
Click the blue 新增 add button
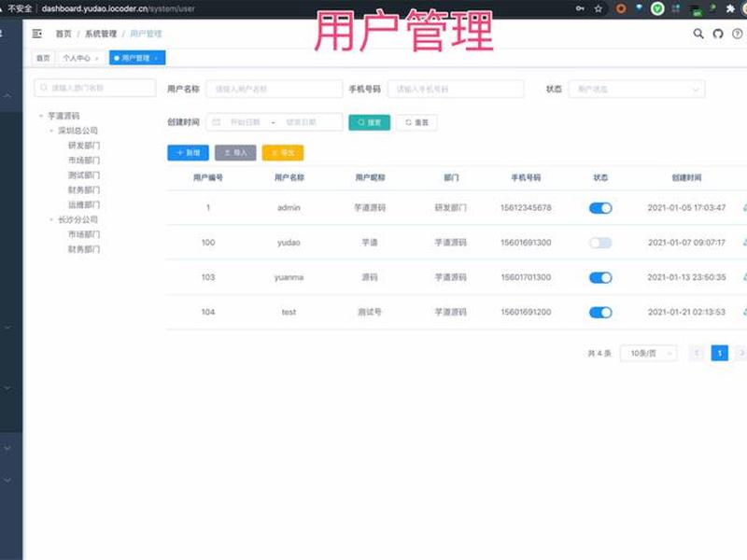point(188,152)
